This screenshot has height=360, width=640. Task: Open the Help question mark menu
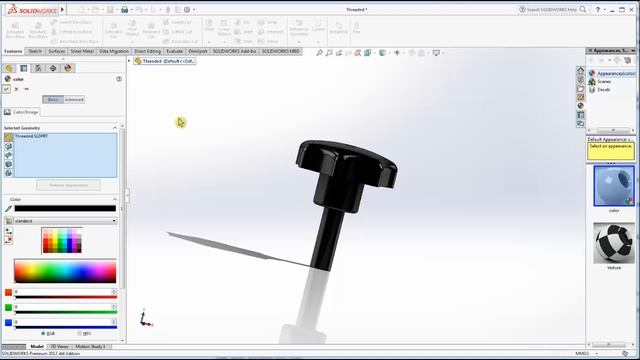[x=598, y=9]
